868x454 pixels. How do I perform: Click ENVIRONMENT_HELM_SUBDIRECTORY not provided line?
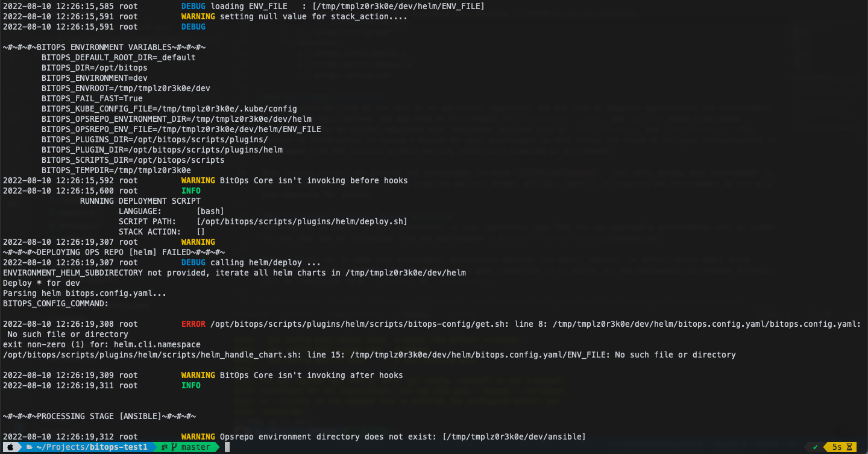pos(234,273)
